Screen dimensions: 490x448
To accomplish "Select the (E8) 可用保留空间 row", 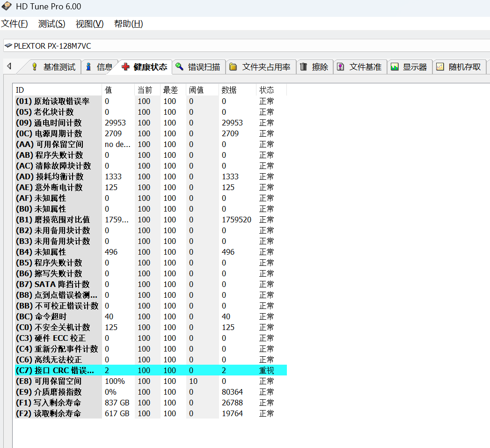I will [x=151, y=381].
